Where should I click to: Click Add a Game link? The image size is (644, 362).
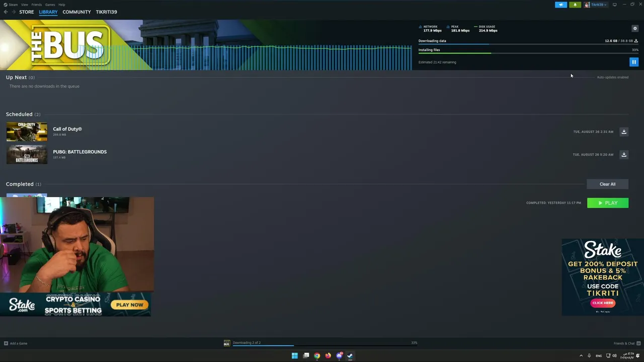coord(15,343)
